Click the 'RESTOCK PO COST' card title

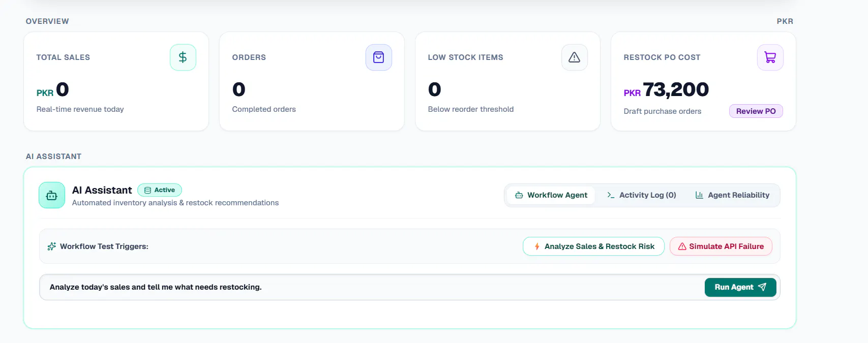coord(662,57)
